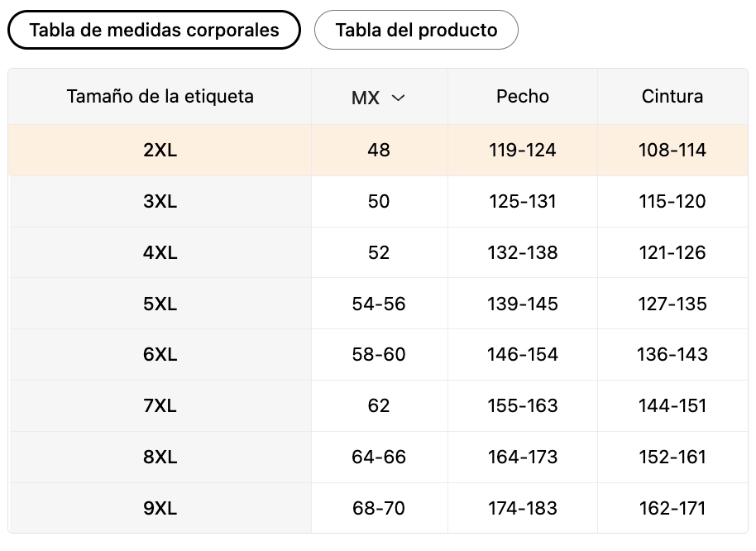
Task: Click the Cintura column header
Action: pyautogui.click(x=672, y=96)
